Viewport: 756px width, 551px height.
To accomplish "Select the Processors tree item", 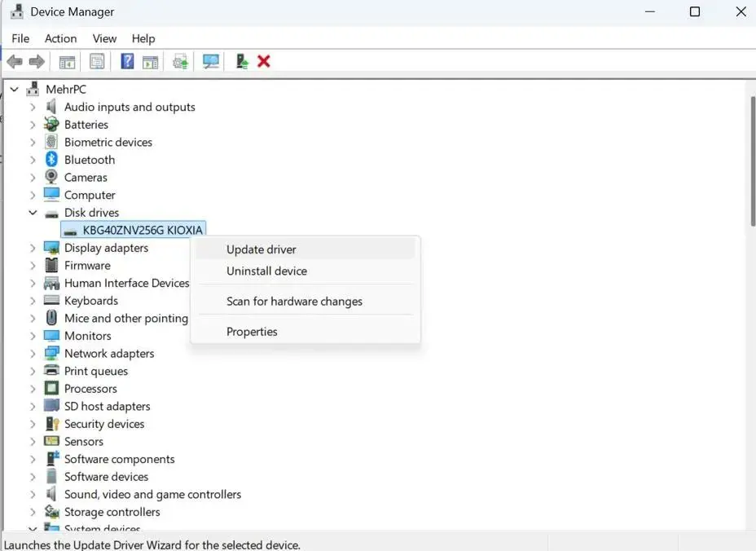I will click(x=90, y=389).
